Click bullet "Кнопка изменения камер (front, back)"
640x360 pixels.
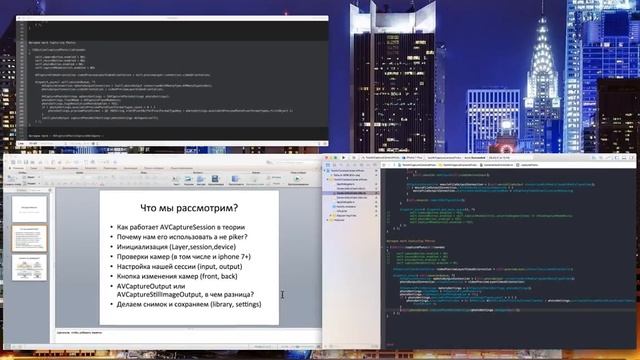(x=177, y=276)
